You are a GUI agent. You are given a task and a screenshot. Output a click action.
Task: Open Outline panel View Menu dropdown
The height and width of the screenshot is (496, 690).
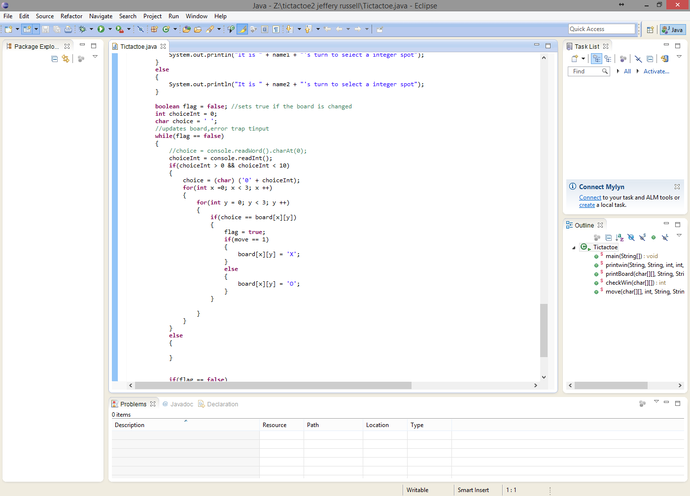(x=677, y=237)
